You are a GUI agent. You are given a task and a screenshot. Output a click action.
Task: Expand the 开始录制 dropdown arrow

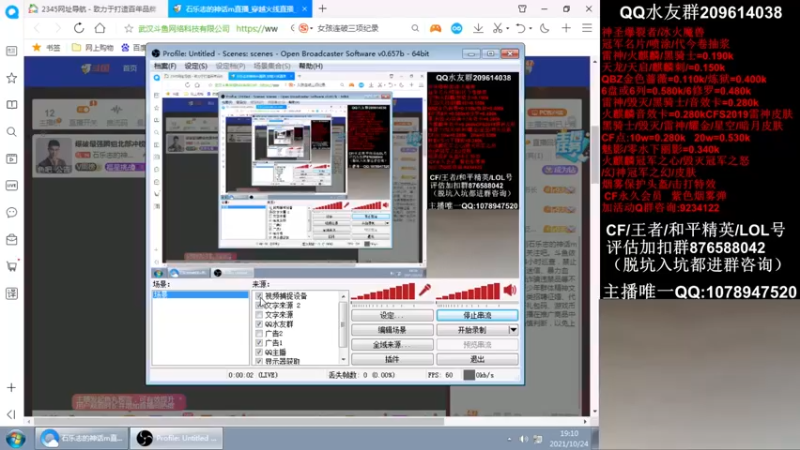pos(513,330)
